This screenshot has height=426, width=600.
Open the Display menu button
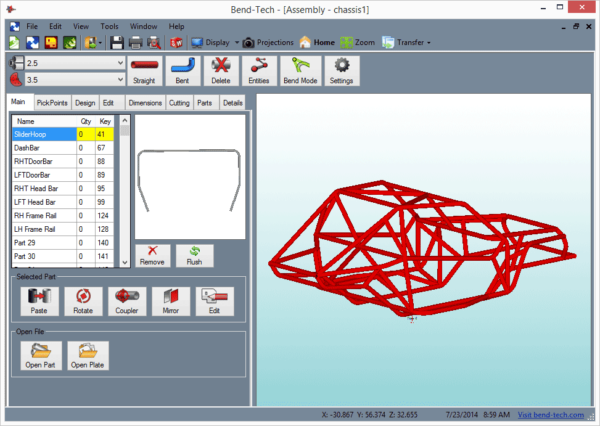click(x=210, y=42)
